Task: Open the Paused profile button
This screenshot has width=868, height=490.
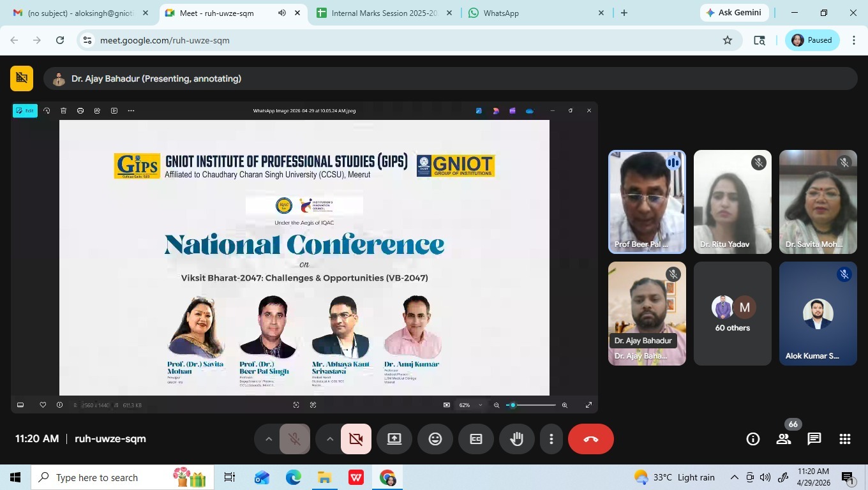Action: (812, 40)
